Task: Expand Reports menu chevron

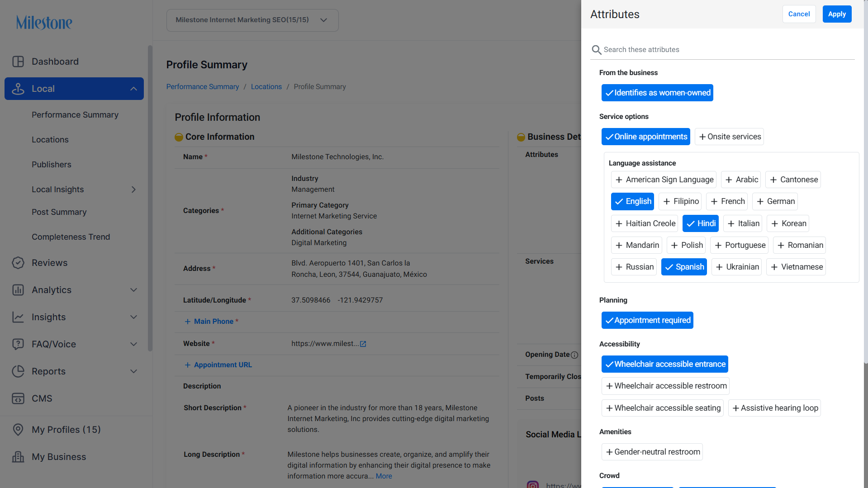Action: 133,371
